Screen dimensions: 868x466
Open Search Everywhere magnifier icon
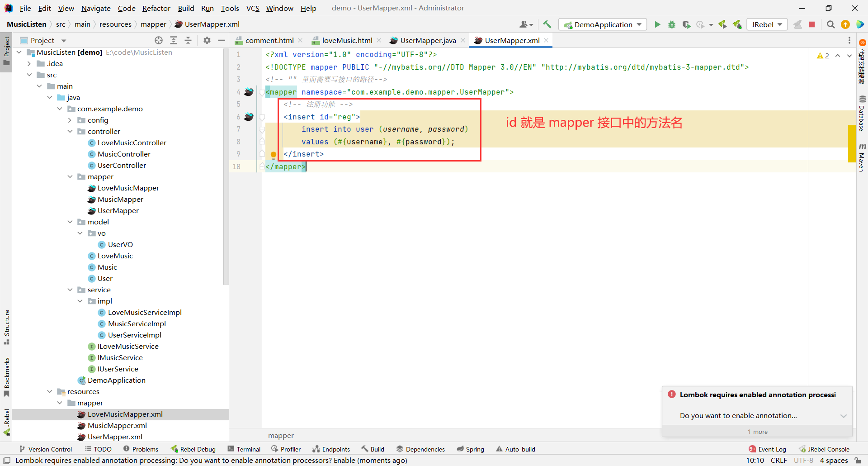click(x=830, y=24)
